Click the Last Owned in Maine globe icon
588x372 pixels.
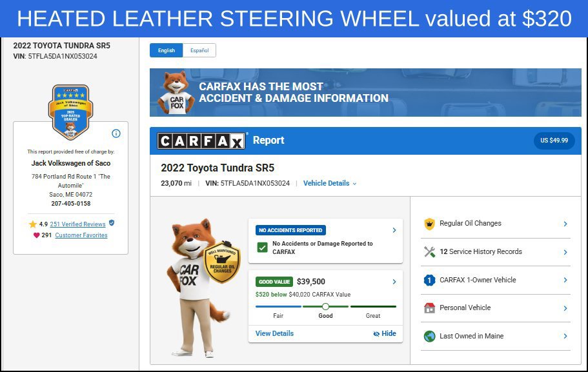click(429, 336)
